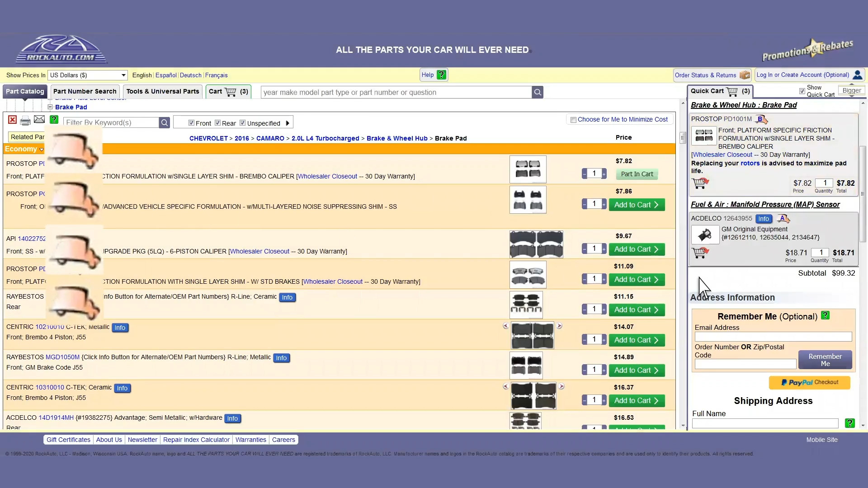Open the Cart (3) tab
This screenshot has height=488, width=868.
228,91
